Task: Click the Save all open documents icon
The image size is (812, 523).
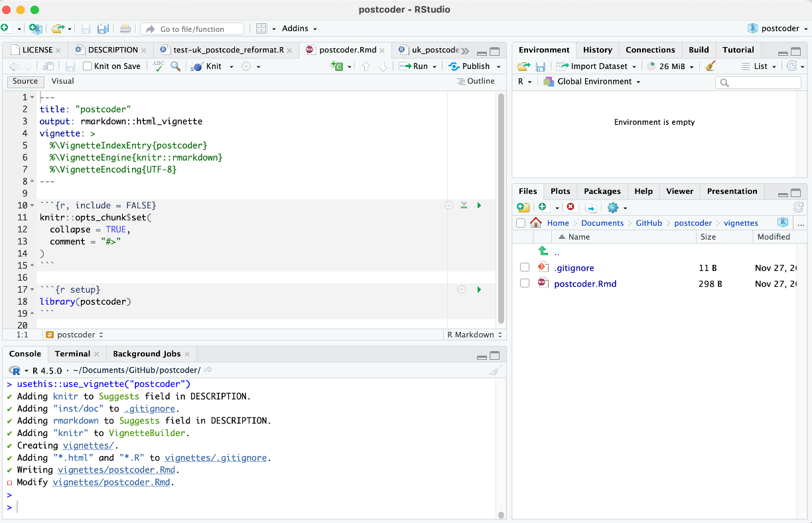Action: (x=103, y=29)
